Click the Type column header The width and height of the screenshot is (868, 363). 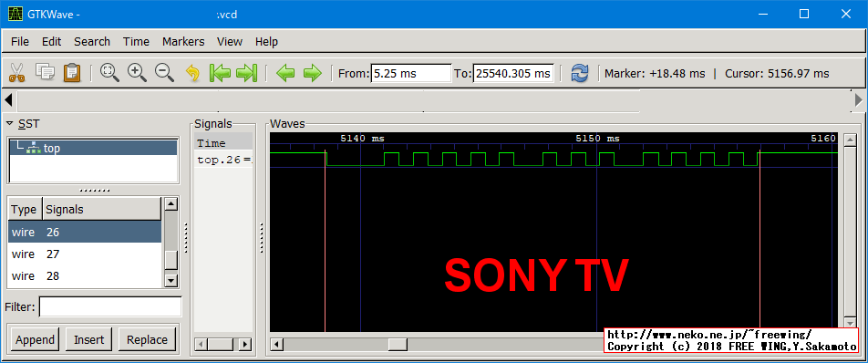coord(25,210)
